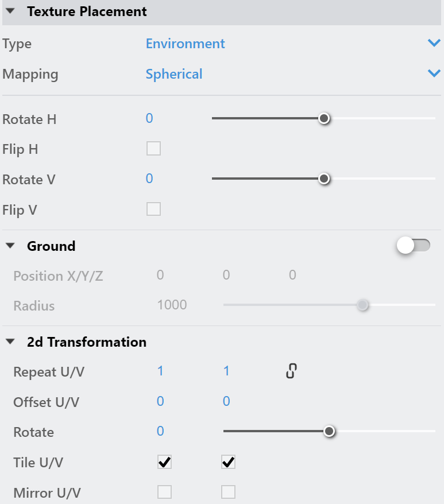Click the Rotate H slider handle

324,118
